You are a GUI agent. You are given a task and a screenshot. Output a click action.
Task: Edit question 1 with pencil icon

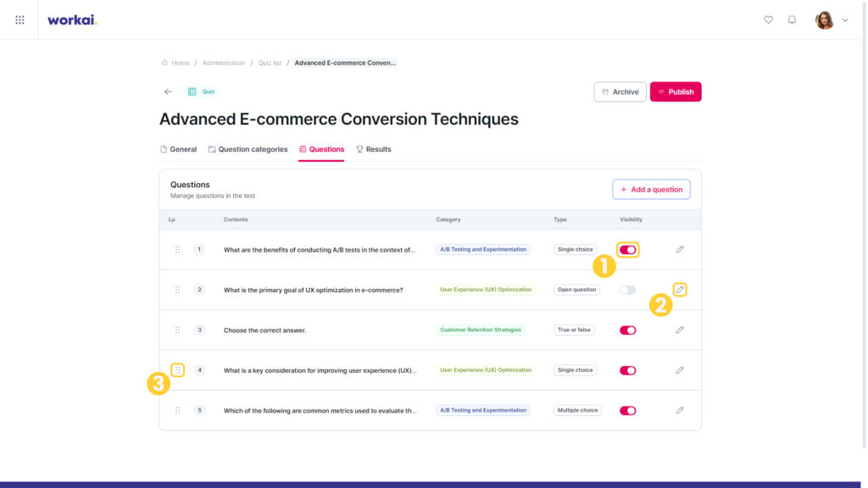click(x=680, y=250)
